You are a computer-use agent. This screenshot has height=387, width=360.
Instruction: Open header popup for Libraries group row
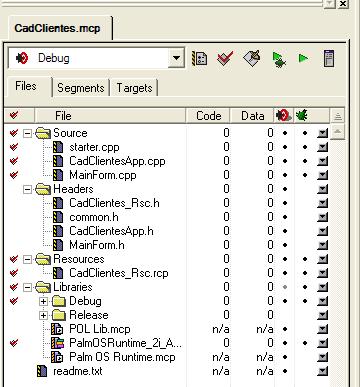(322, 287)
